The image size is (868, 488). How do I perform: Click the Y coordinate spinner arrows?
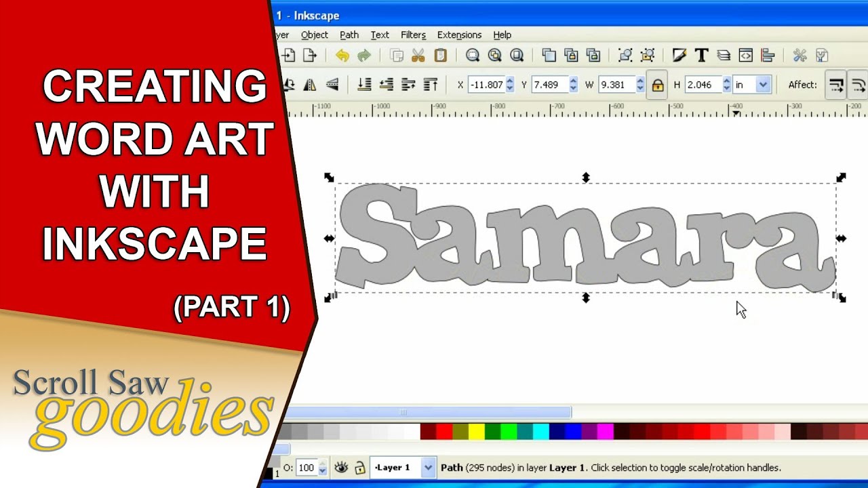click(x=573, y=85)
